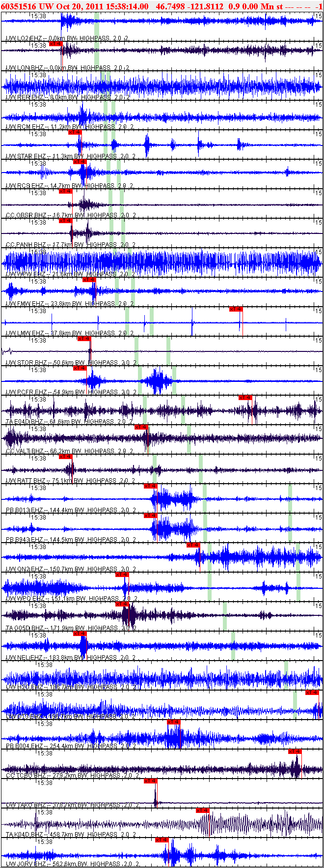Click the TA G05D BHZ 171.9km label

click(x=71, y=628)
